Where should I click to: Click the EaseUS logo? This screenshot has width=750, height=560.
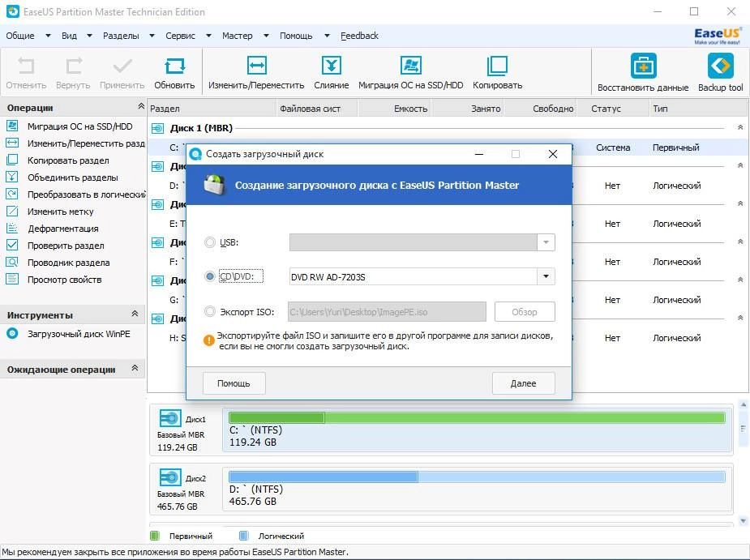717,36
